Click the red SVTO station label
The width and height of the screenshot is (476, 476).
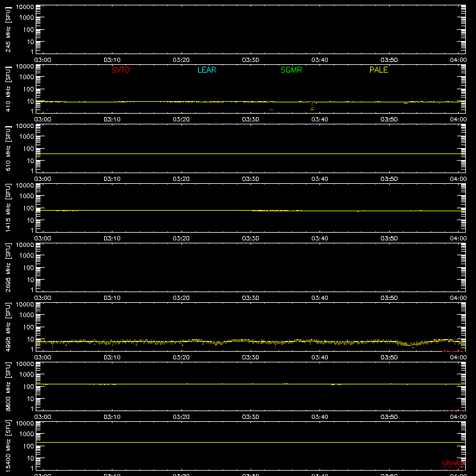coord(121,70)
